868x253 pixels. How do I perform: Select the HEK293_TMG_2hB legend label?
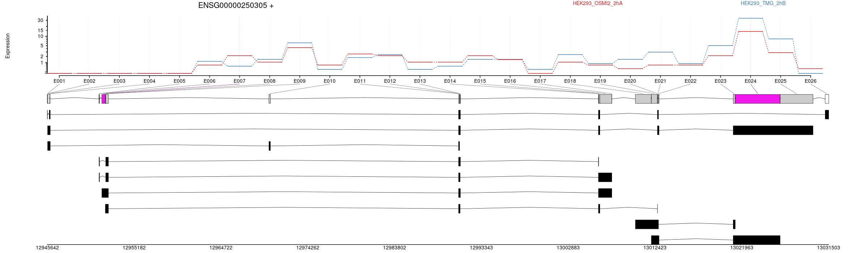click(763, 3)
